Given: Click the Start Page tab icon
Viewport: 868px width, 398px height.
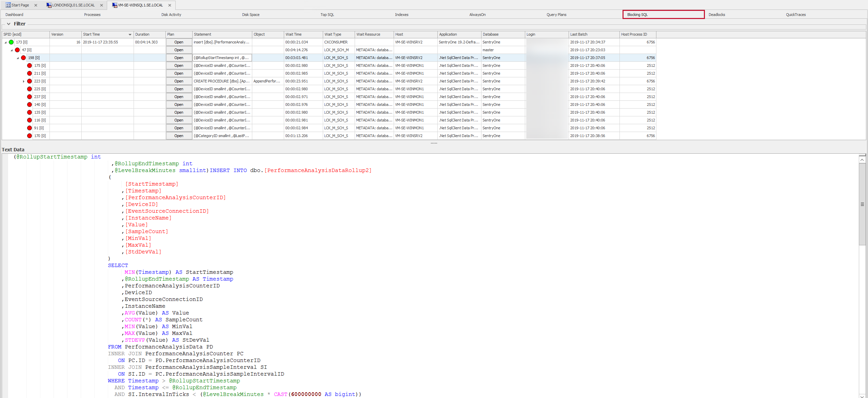Looking at the screenshot, I should tap(7, 5).
